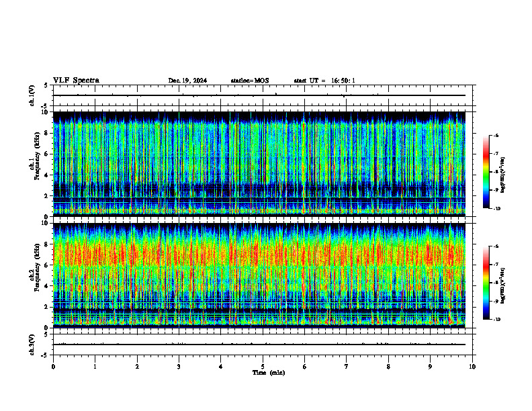
Task: Click the "VLF Spectra" title text
Action: point(76,81)
